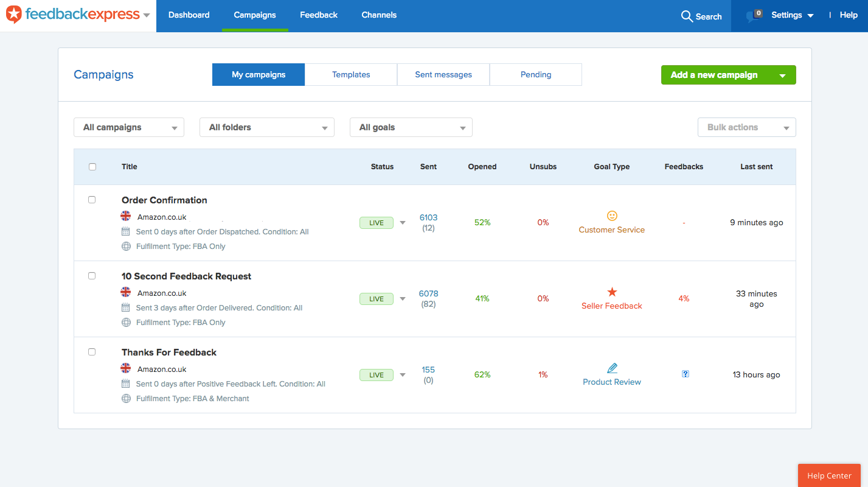Click UK flag icon for Order Confirmation
Image resolution: width=868 pixels, height=487 pixels.
pyautogui.click(x=126, y=216)
